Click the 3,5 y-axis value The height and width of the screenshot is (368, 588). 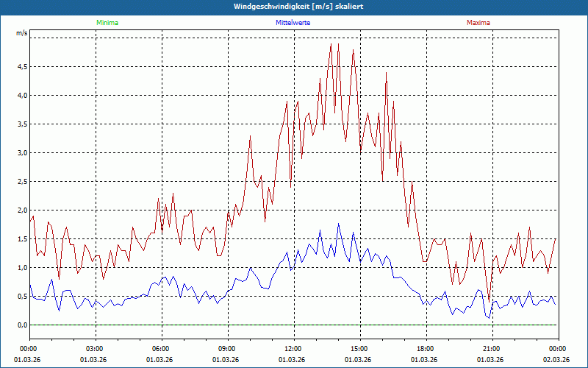pyautogui.click(x=23, y=124)
